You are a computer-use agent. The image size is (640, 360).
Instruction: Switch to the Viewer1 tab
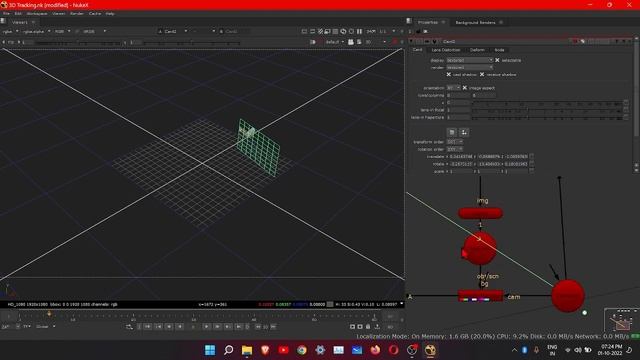(x=19, y=22)
